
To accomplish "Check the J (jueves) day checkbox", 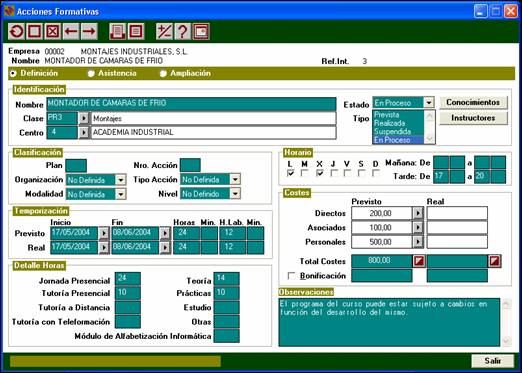I will [333, 173].
